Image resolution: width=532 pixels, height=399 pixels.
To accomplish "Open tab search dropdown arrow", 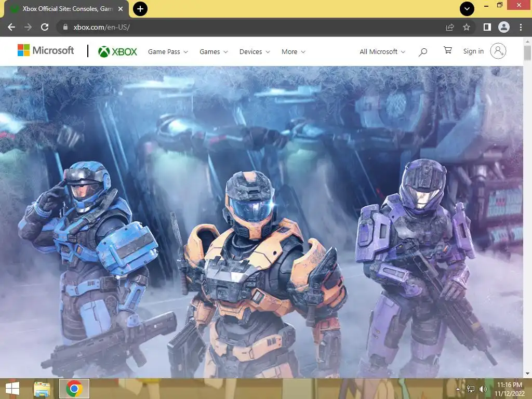I will click(467, 9).
